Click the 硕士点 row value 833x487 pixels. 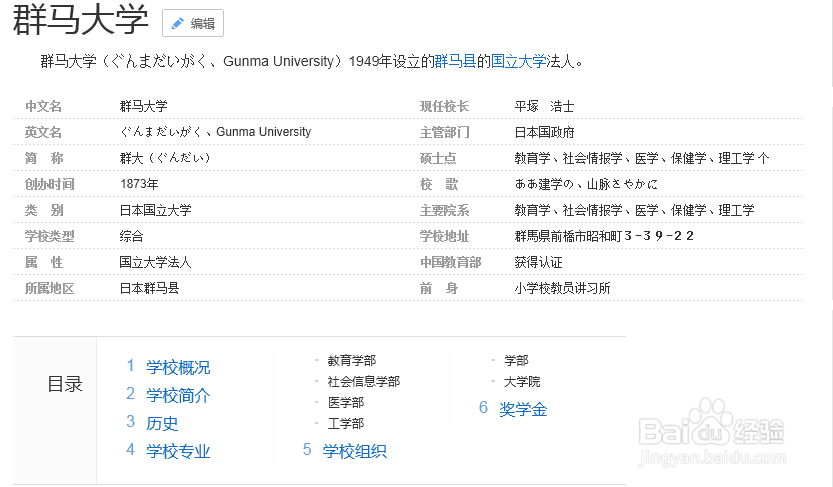pos(642,158)
